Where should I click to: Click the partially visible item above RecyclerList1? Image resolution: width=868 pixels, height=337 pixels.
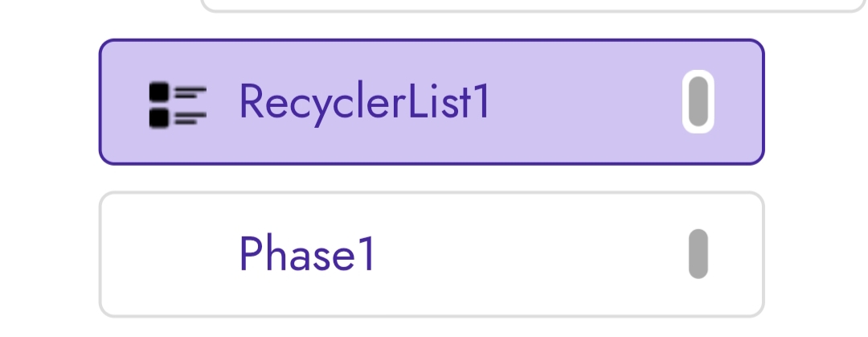click(533, 6)
